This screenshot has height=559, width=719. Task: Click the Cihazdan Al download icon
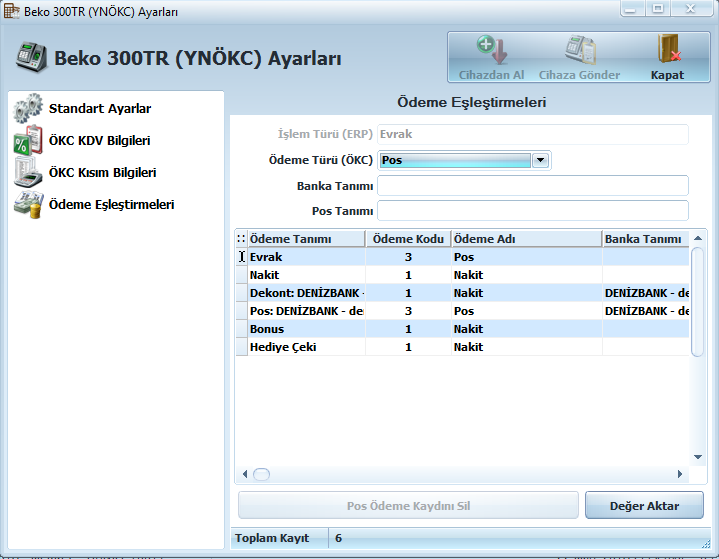coord(491,49)
